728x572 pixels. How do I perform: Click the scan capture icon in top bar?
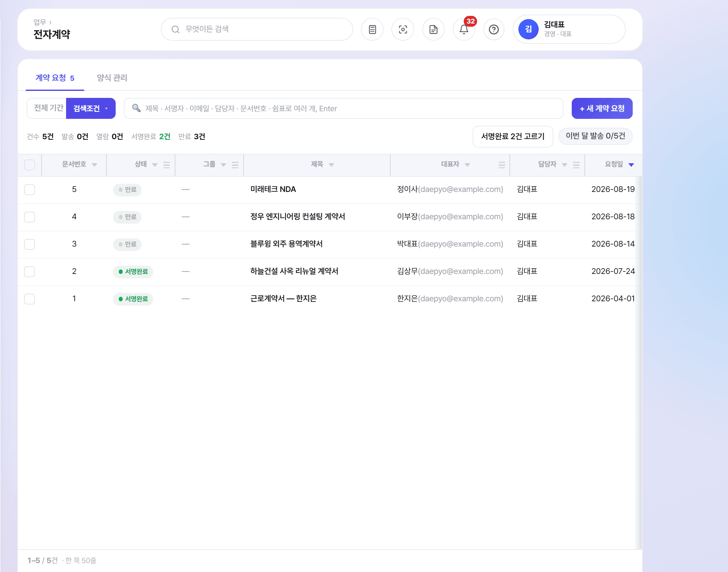(403, 30)
